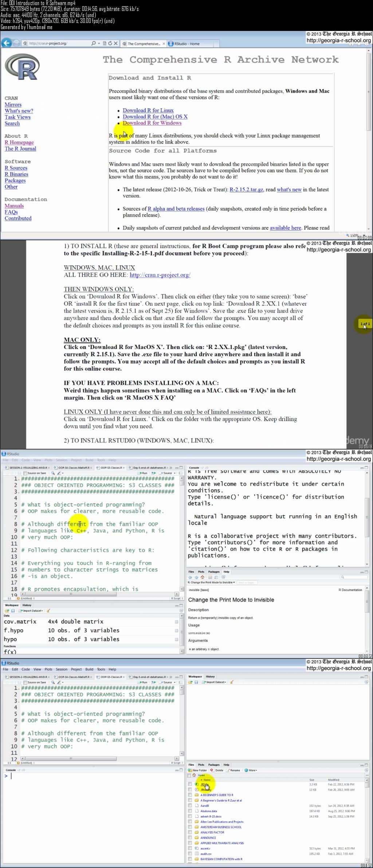Open the R-2.15.2.tar.gz source link
This screenshot has height=868, width=373.
click(x=247, y=190)
